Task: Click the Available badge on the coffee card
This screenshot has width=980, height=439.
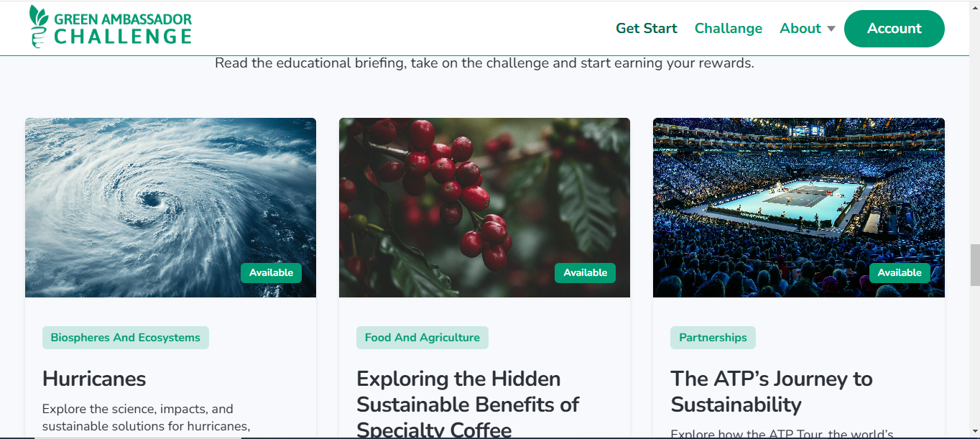Action: tap(586, 273)
